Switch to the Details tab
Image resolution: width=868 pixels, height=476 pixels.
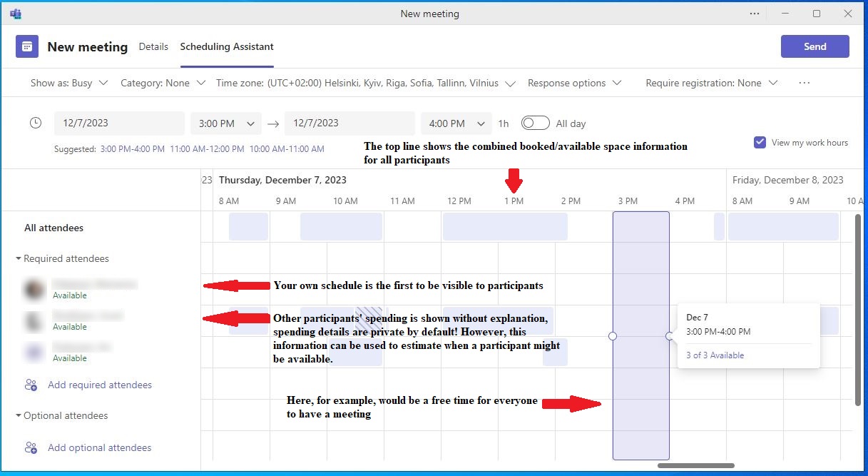(153, 46)
